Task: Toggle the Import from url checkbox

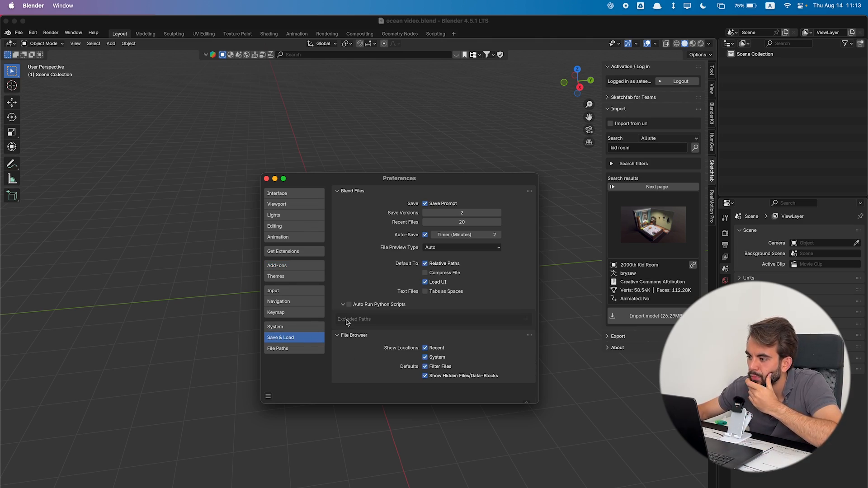Action: pyautogui.click(x=610, y=123)
